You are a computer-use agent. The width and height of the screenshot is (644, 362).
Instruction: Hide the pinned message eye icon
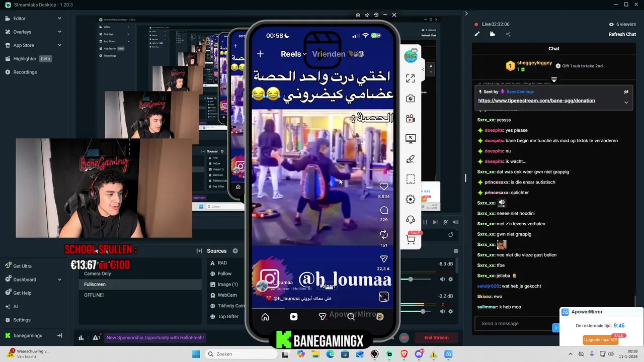pyautogui.click(x=626, y=92)
